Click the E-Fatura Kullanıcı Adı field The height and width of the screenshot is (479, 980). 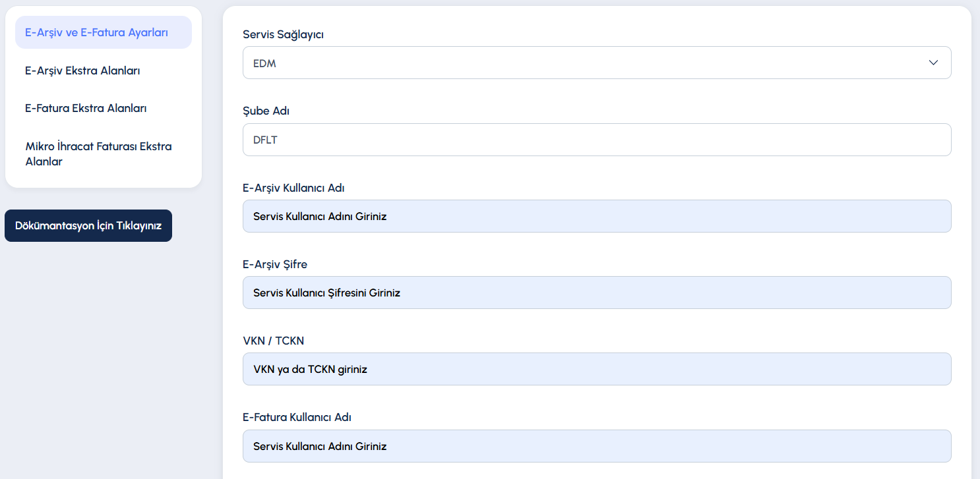coord(597,446)
